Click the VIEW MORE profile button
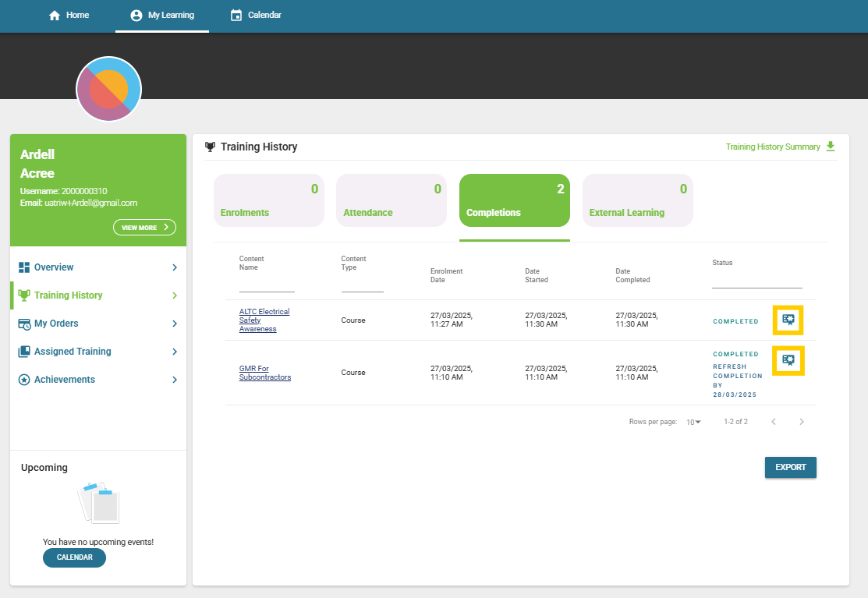This screenshot has height=598, width=868. click(x=144, y=228)
